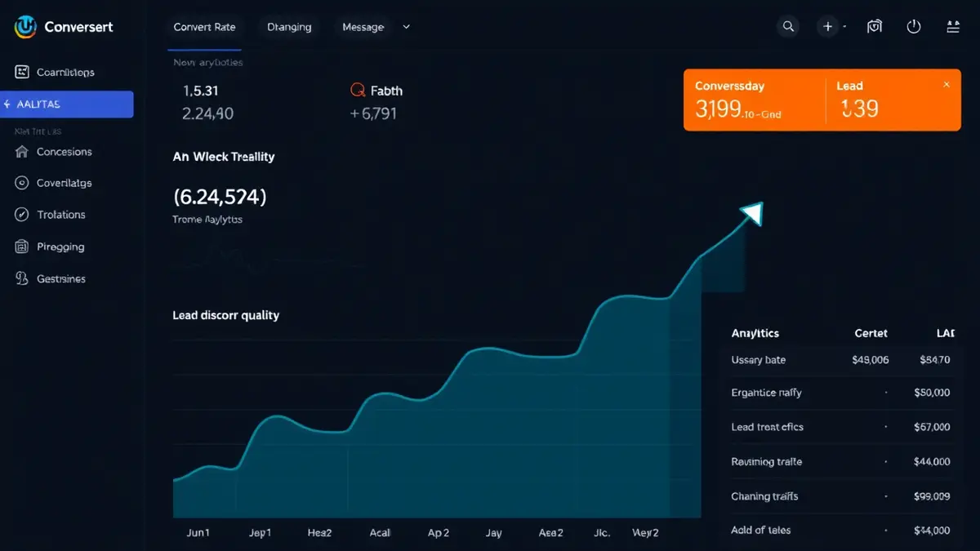Click the Trolations checkmark icon
Screen dimensions: 980x551
[x=22, y=215]
